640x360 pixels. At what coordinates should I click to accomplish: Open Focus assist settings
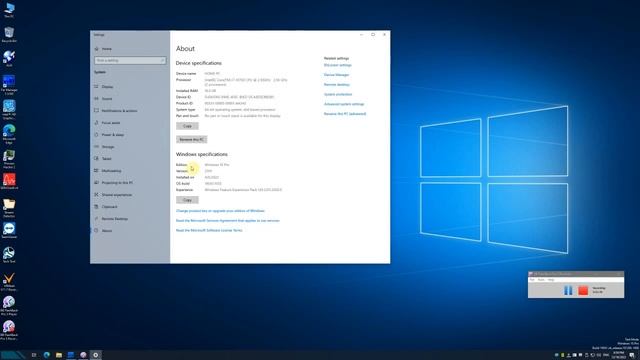111,123
